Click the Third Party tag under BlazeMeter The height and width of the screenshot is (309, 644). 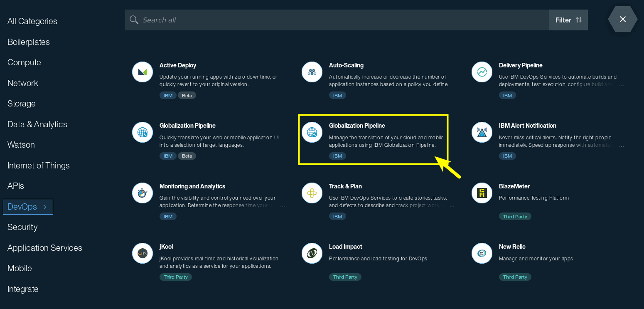click(515, 217)
